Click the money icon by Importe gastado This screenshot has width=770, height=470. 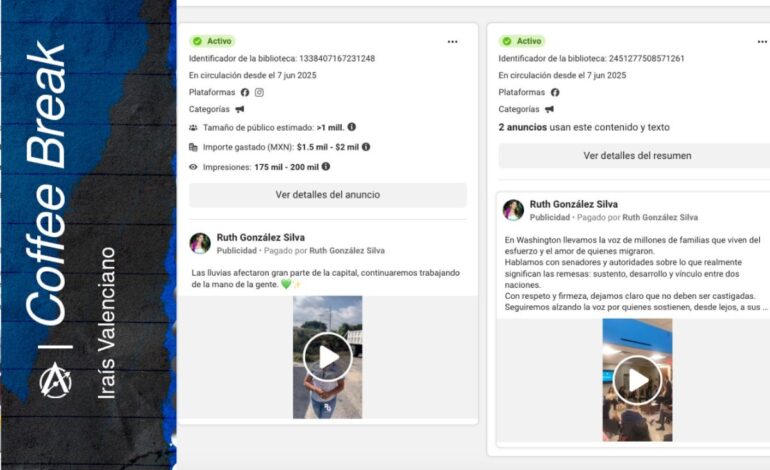point(193,147)
